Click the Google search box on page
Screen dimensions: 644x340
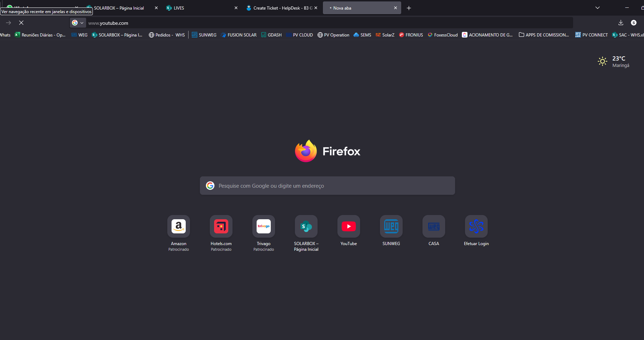pos(327,186)
